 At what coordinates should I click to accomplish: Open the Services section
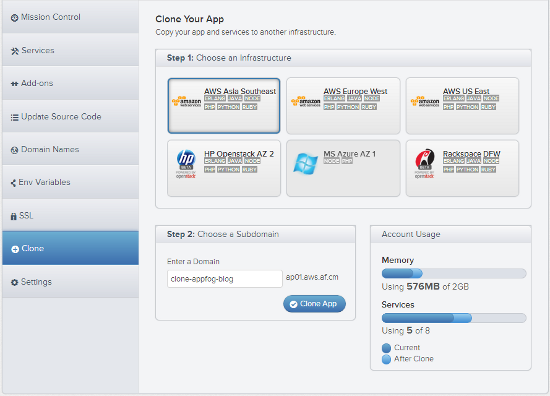(71, 50)
